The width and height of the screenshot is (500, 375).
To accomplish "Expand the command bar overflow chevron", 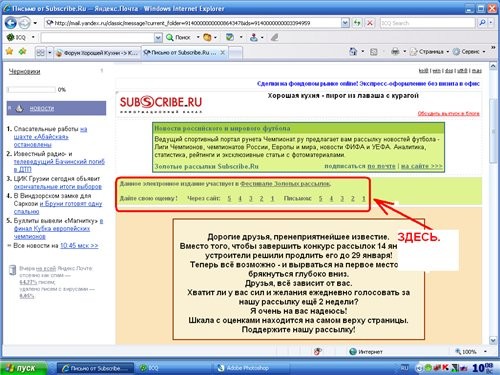I will coord(493,49).
